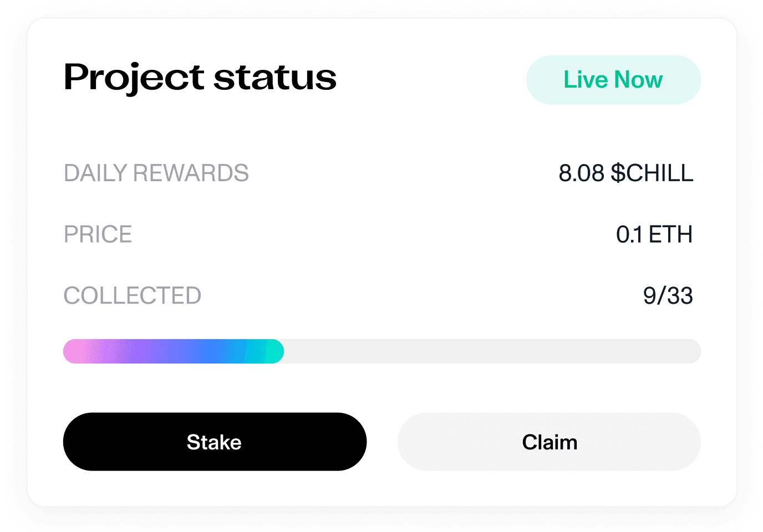Click the gray Claim button
Screen dimensions: 763x532
(549, 442)
